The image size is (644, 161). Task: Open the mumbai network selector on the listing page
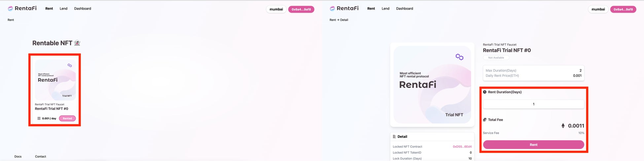(276, 9)
